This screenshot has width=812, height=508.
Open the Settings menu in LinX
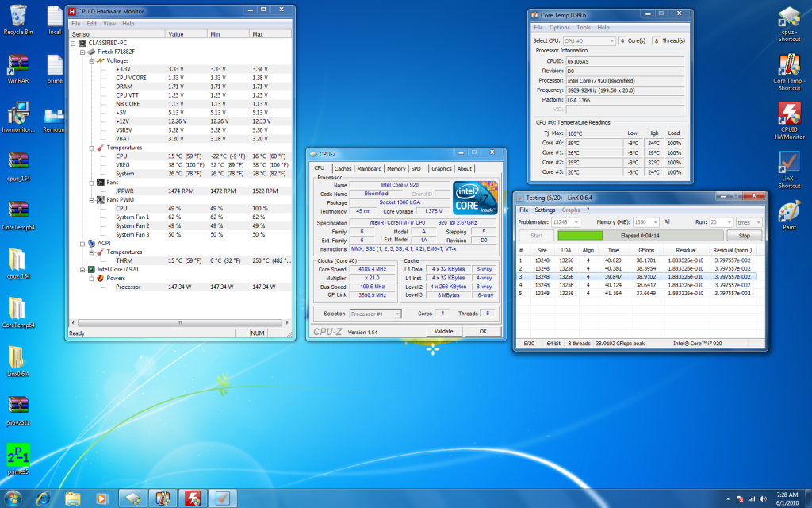point(544,210)
